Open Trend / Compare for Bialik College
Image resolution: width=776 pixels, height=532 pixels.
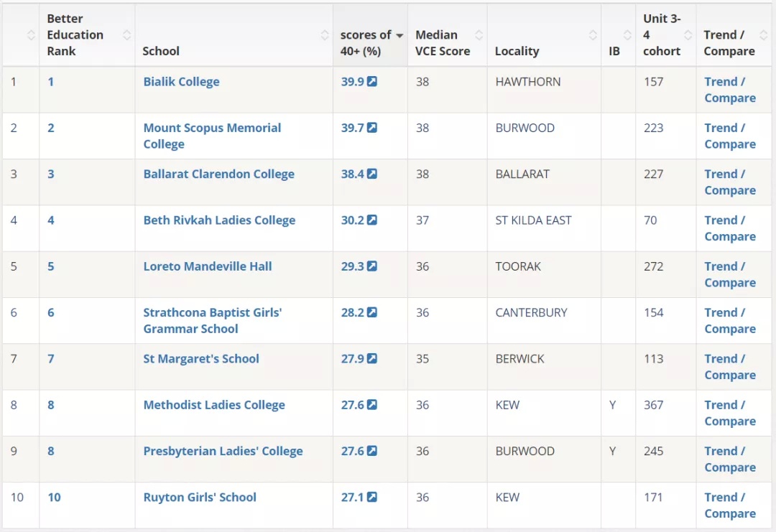click(730, 90)
